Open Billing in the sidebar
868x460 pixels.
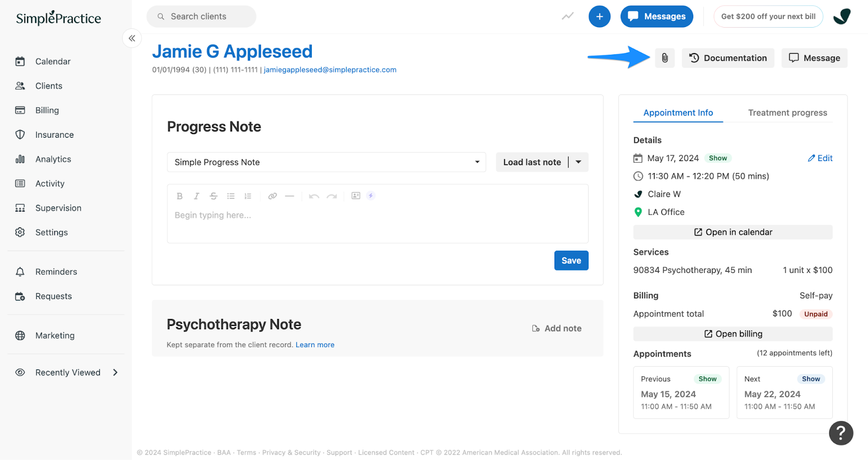(47, 110)
